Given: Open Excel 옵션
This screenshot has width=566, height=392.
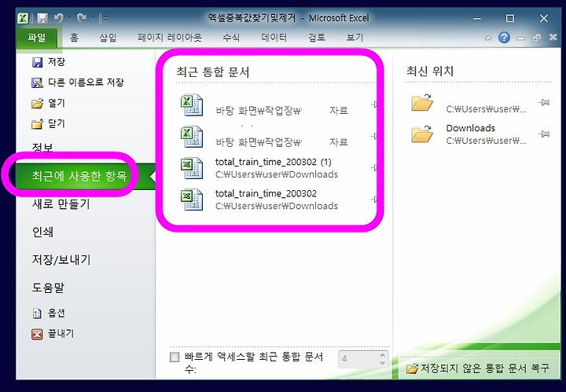Looking at the screenshot, I should tap(49, 313).
